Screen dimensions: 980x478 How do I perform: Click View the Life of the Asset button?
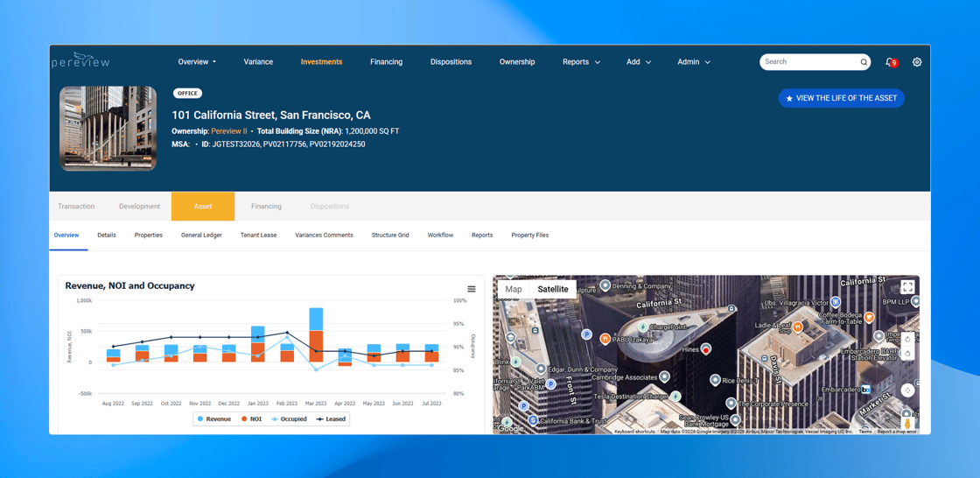pyautogui.click(x=841, y=98)
